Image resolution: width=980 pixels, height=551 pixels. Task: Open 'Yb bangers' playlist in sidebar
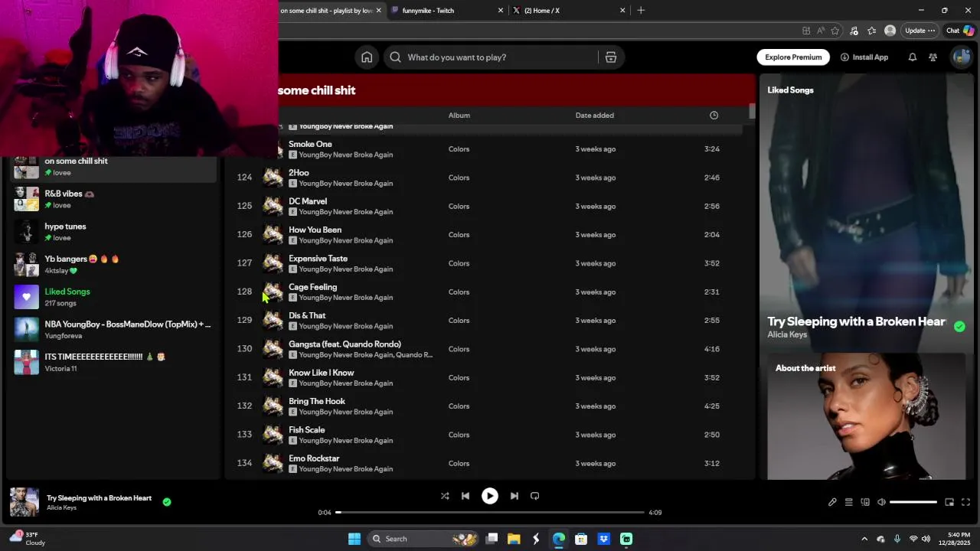[112, 264]
